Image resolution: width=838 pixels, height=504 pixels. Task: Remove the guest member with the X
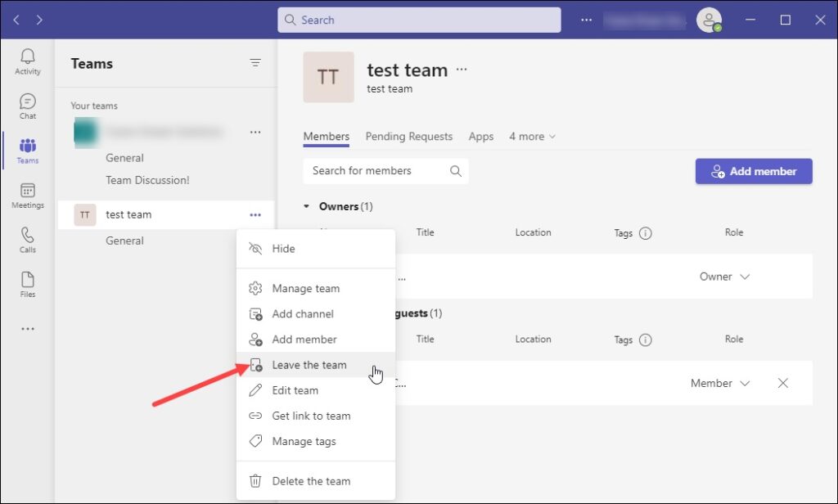click(x=782, y=383)
